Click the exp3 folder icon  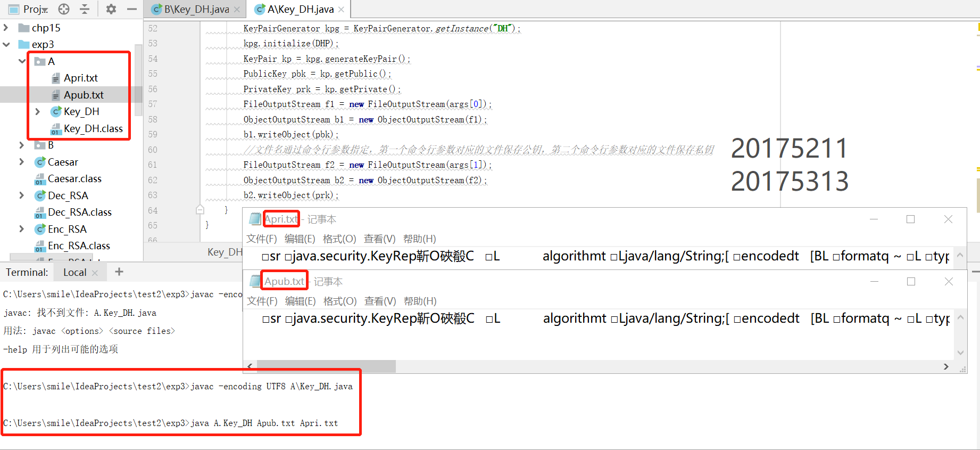[x=24, y=44]
